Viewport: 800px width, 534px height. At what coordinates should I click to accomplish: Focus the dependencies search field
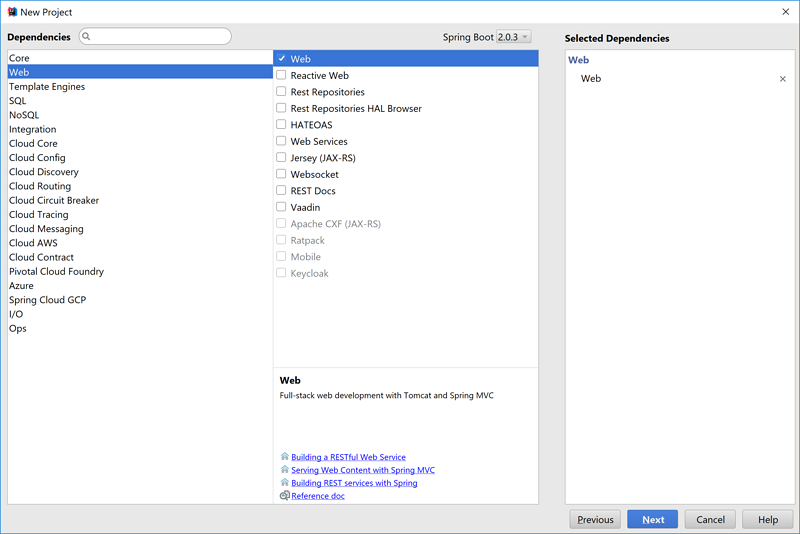click(x=155, y=36)
